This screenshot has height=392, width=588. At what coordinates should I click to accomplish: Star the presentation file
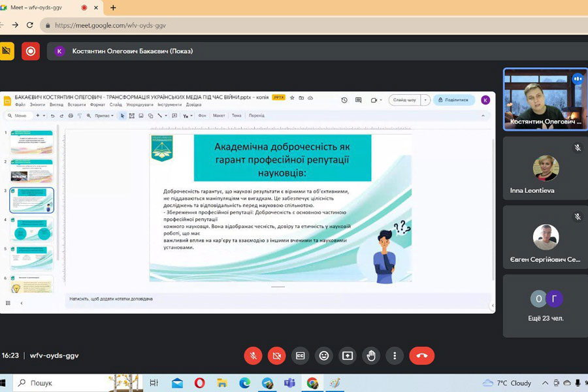(x=292, y=97)
